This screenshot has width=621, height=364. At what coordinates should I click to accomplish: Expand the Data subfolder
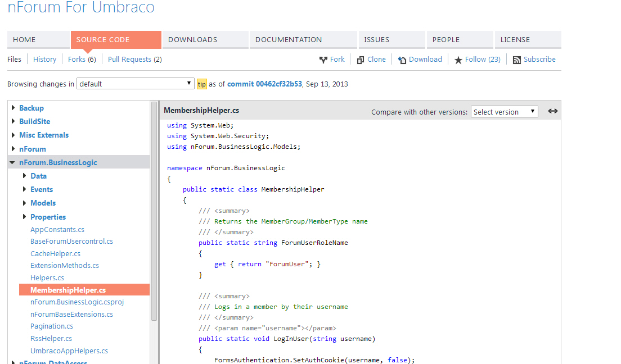[24, 176]
